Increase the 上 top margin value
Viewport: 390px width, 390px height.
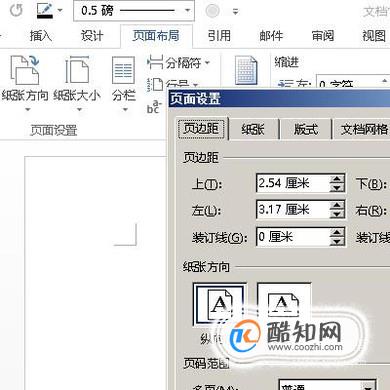pyautogui.click(x=337, y=178)
